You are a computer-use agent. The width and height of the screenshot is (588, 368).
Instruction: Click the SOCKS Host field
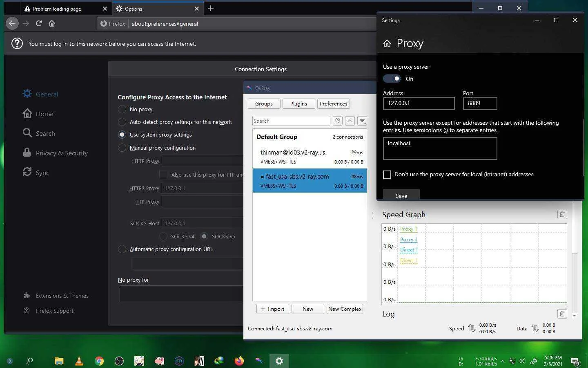[202, 223]
